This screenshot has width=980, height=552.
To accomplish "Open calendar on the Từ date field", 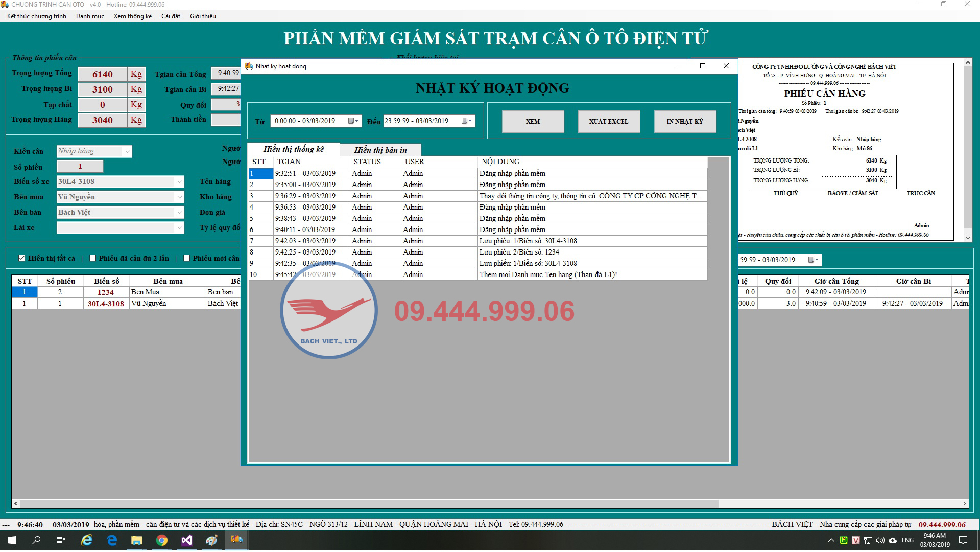I will tap(351, 121).
